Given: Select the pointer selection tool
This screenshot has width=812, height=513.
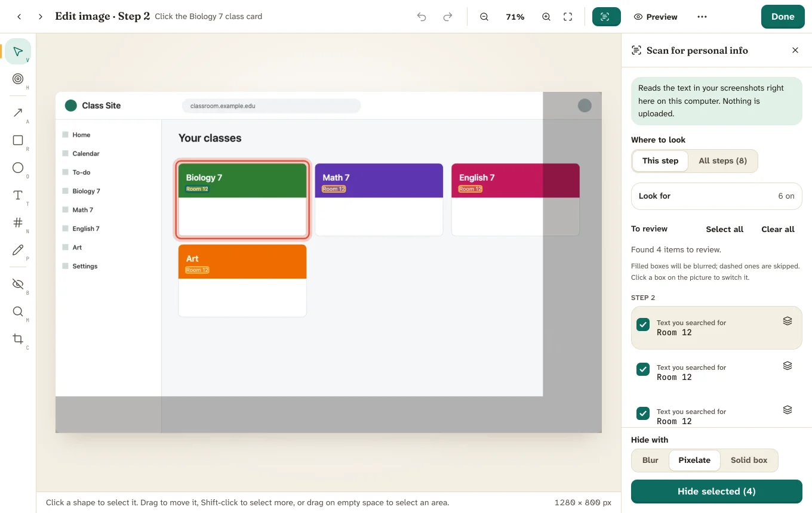Looking at the screenshot, I should pyautogui.click(x=18, y=51).
